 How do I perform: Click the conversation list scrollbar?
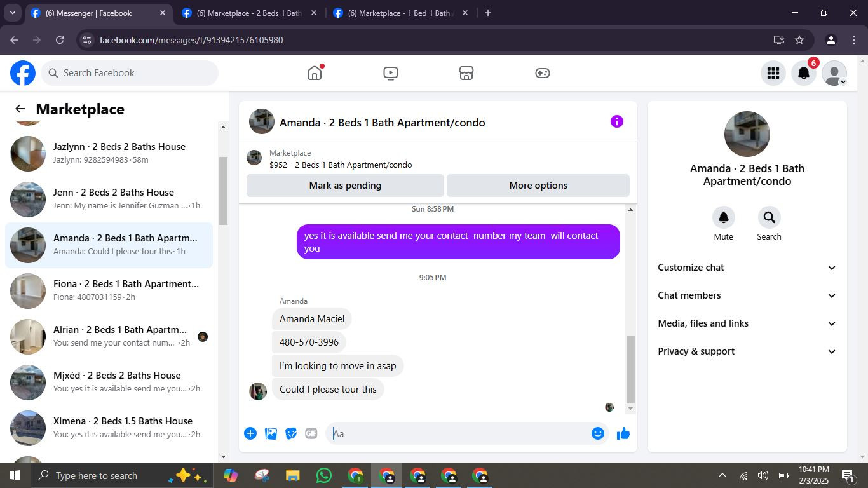pyautogui.click(x=223, y=191)
